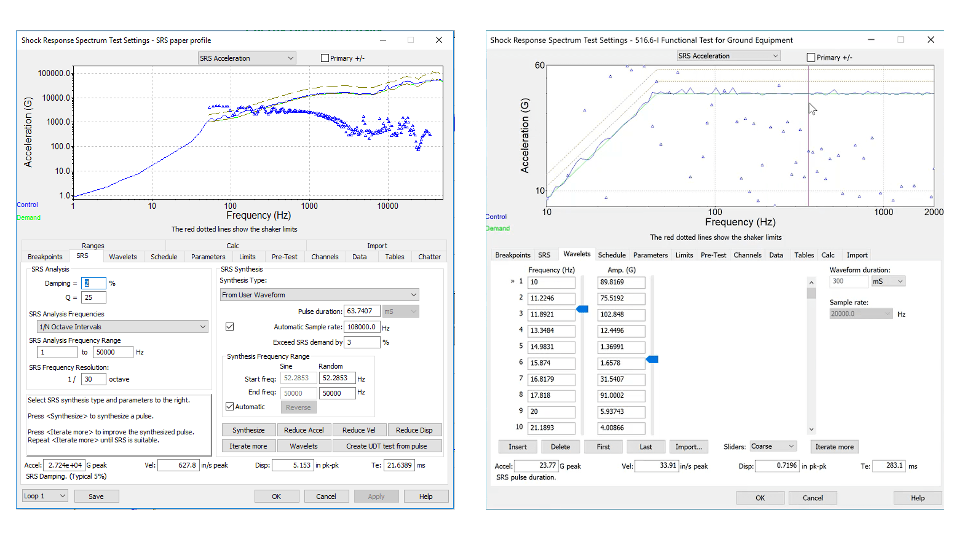Close the SRS paper profile window
Screen dimensions: 960x540
[438, 40]
